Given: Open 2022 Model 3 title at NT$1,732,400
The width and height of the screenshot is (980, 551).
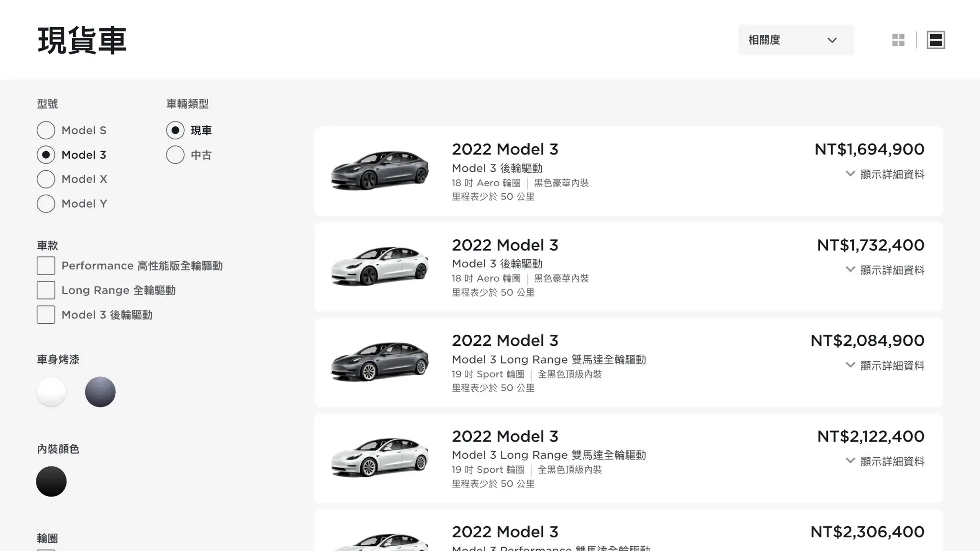Looking at the screenshot, I should pyautogui.click(x=505, y=245).
